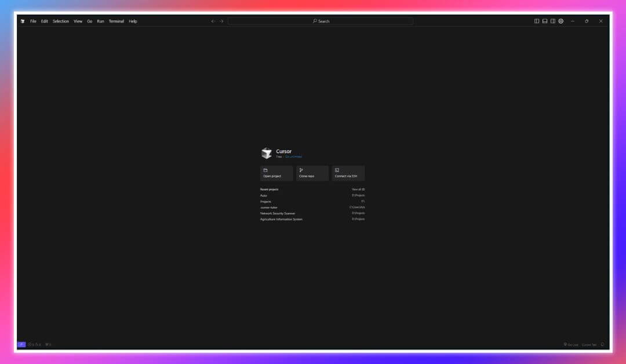Toggle the bottom panel layout icon
This screenshot has width=626, height=364.
click(x=544, y=21)
